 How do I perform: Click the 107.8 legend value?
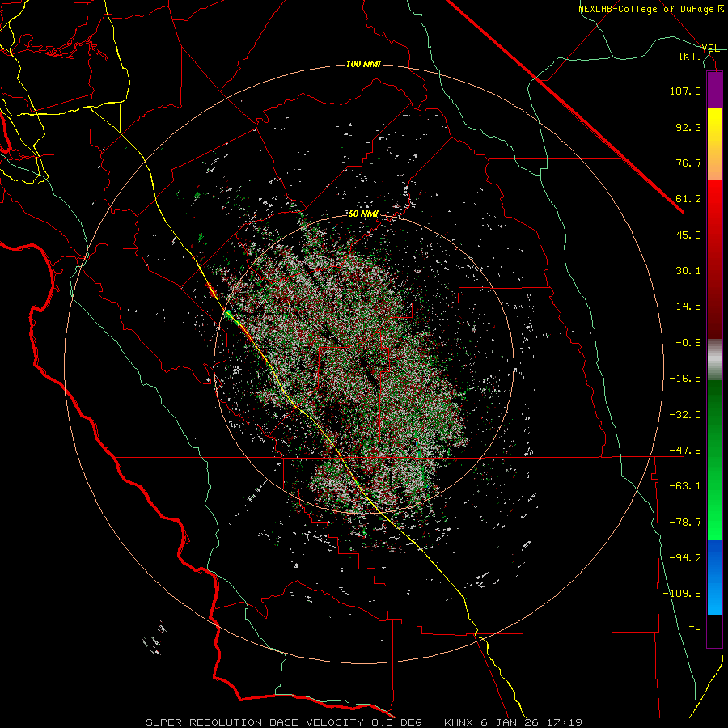[x=685, y=91]
